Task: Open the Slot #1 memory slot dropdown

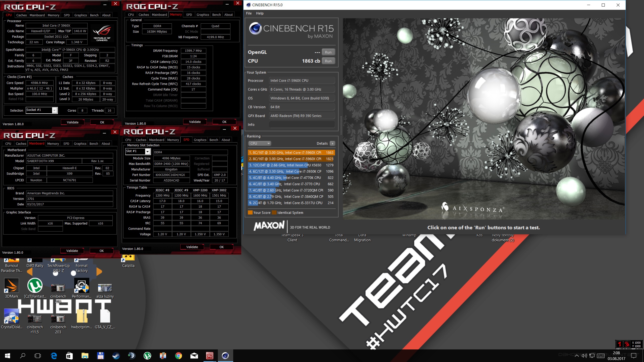Action: [x=148, y=151]
